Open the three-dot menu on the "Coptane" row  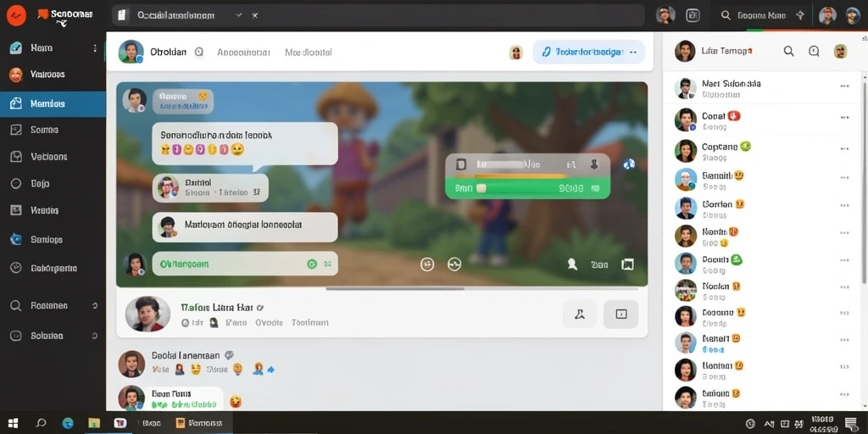coord(845,148)
